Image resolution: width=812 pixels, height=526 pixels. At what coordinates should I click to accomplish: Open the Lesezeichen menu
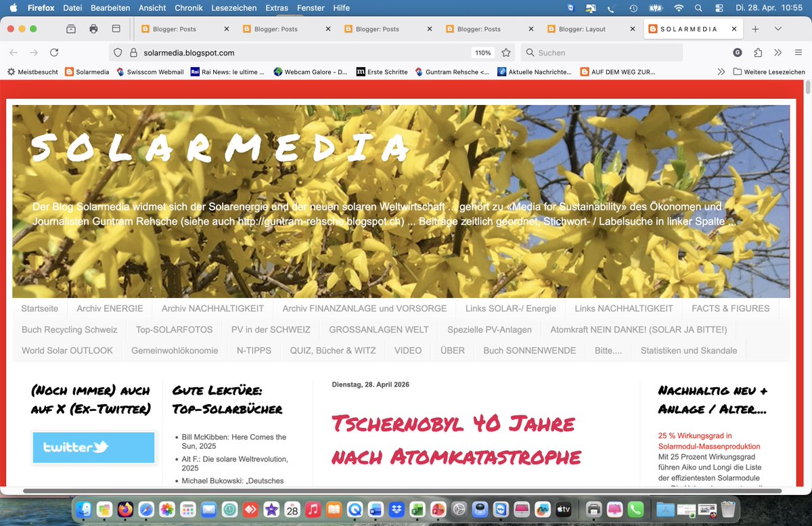tap(233, 8)
